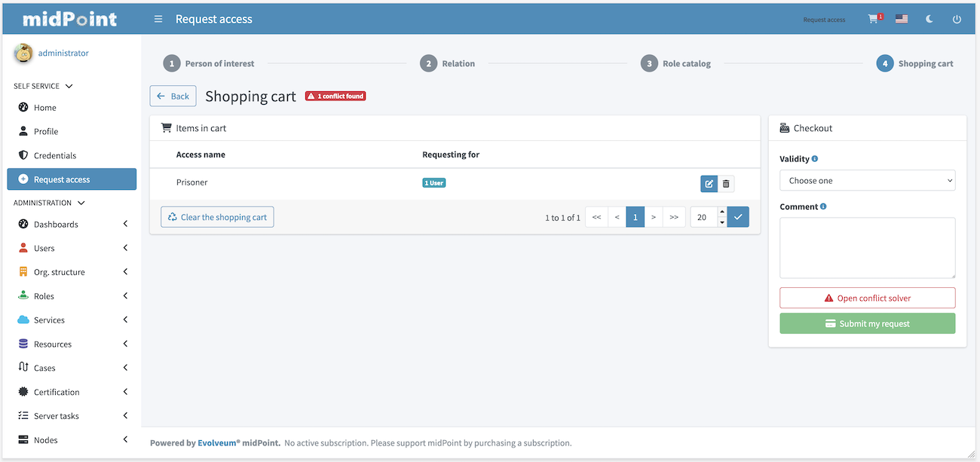This screenshot has height=462, width=980.
Task: Confirm page size with checkmark button
Action: (738, 217)
